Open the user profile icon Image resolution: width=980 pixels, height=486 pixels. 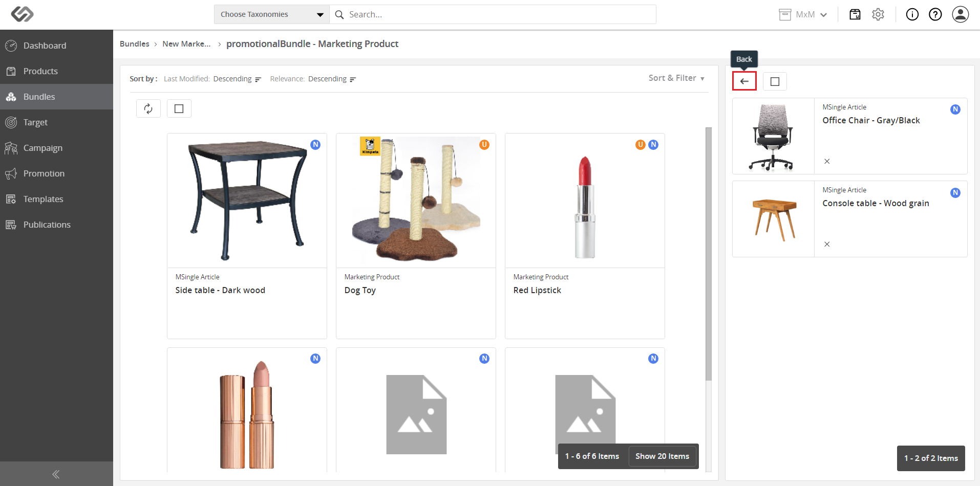961,14
